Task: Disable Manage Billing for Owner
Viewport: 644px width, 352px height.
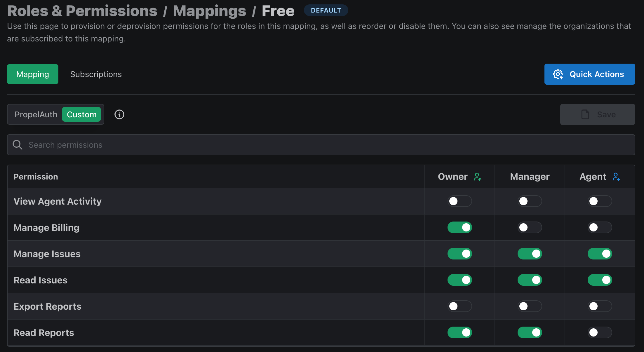Action: coord(459,227)
